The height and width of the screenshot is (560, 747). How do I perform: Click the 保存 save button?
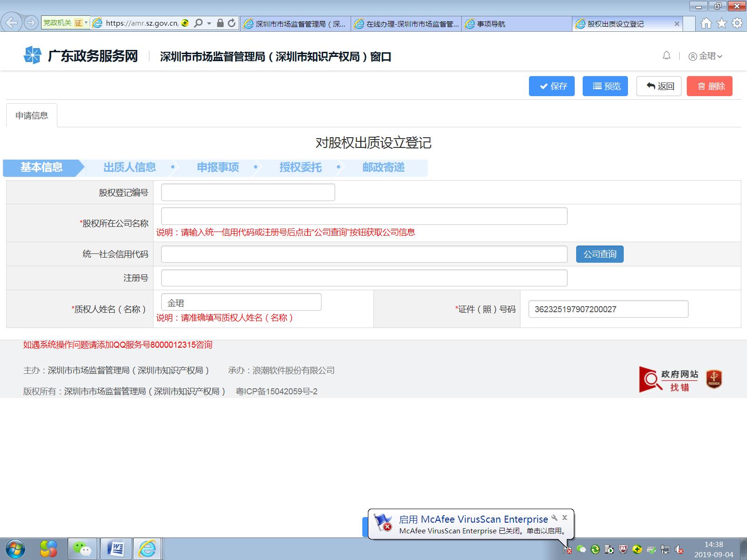coord(551,86)
